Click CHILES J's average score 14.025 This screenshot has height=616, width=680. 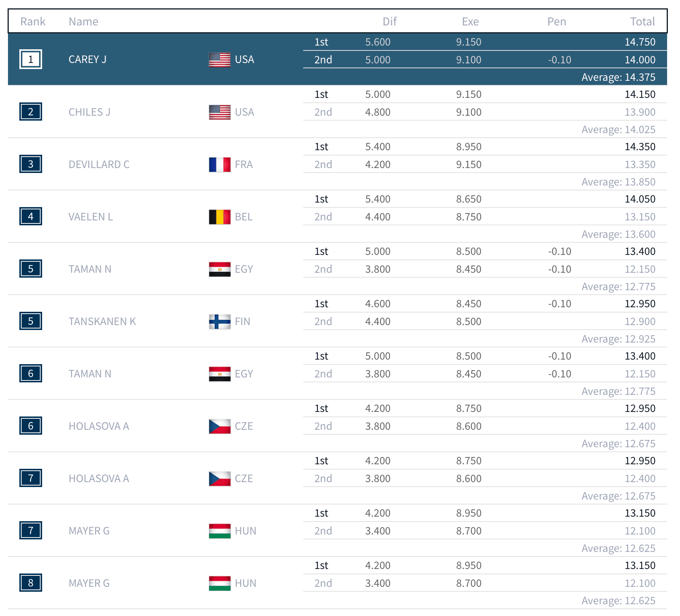[618, 130]
